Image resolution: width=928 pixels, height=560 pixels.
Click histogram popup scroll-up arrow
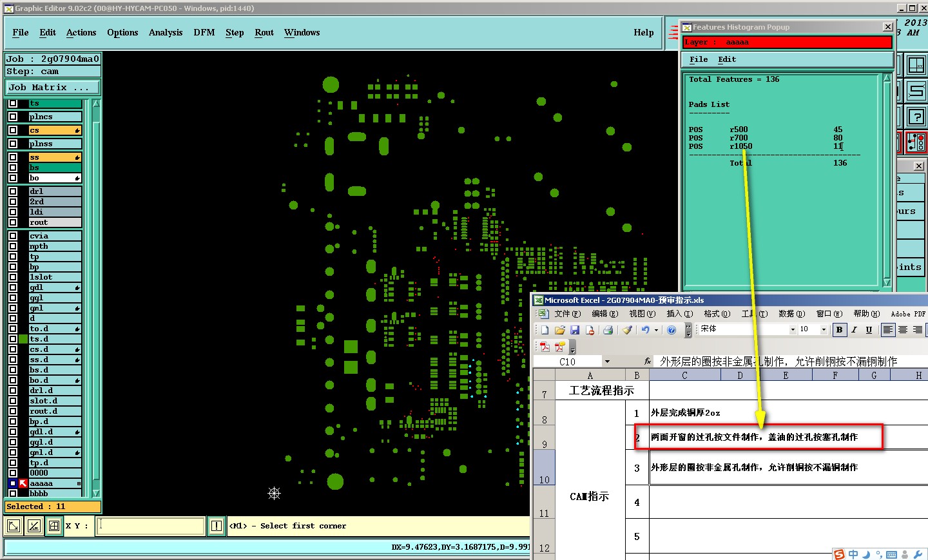click(x=887, y=78)
